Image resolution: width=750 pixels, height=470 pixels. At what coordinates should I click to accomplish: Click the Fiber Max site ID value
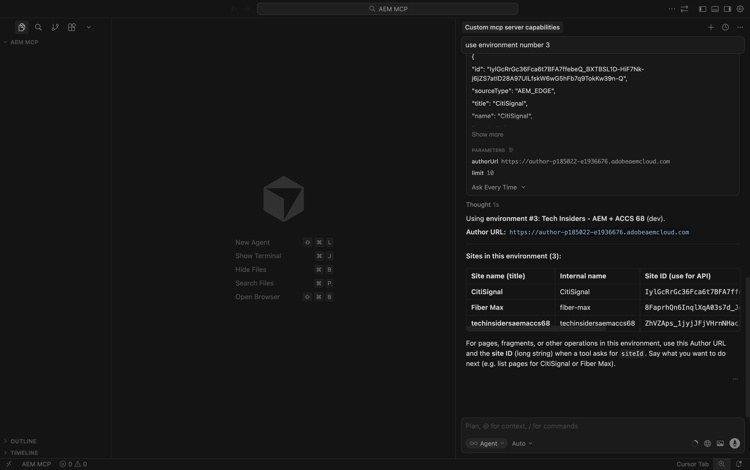[692, 307]
